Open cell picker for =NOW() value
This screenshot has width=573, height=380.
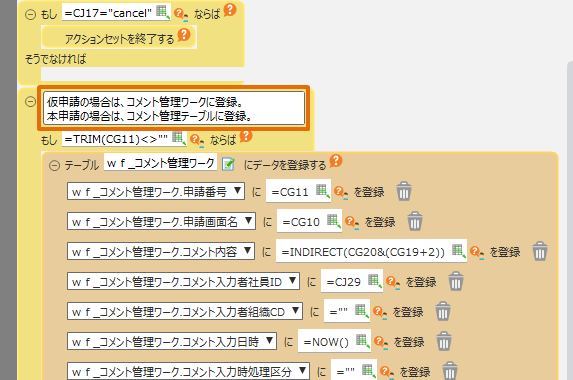click(363, 341)
